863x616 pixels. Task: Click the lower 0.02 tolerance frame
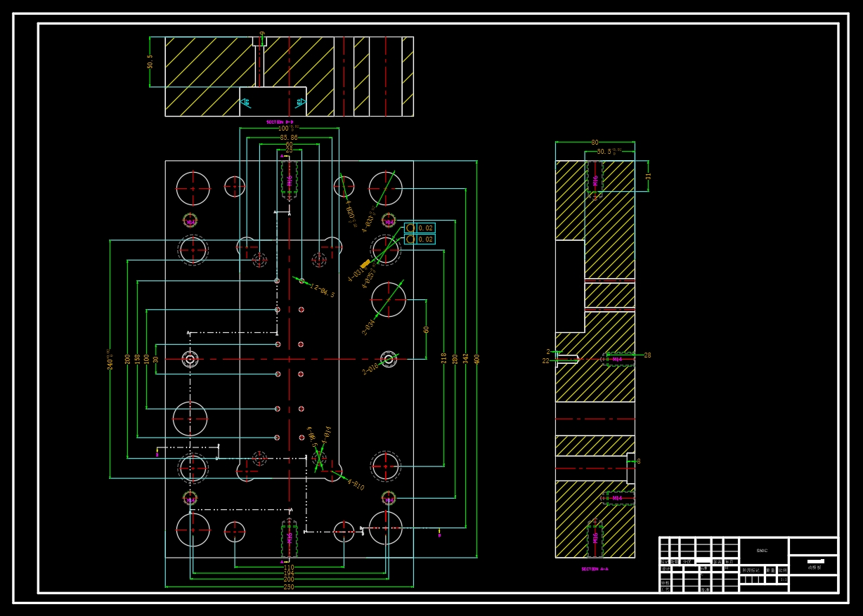pos(420,240)
